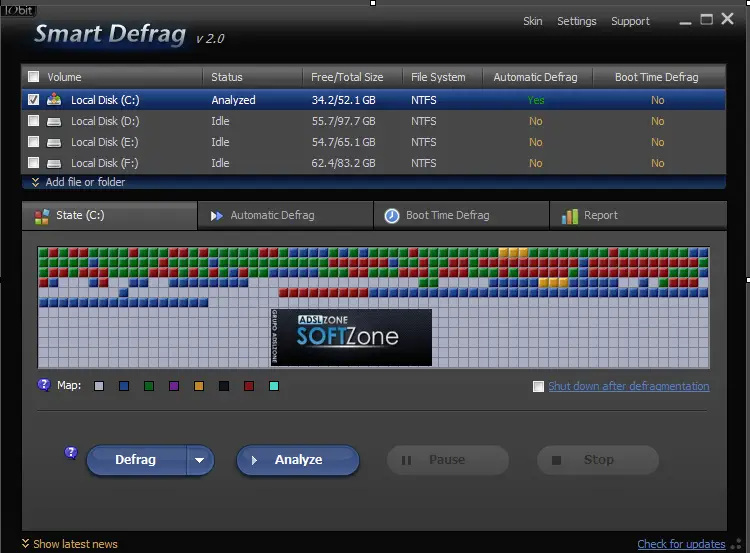Click the help icon beside Map legend
The image size is (750, 553).
[44, 385]
